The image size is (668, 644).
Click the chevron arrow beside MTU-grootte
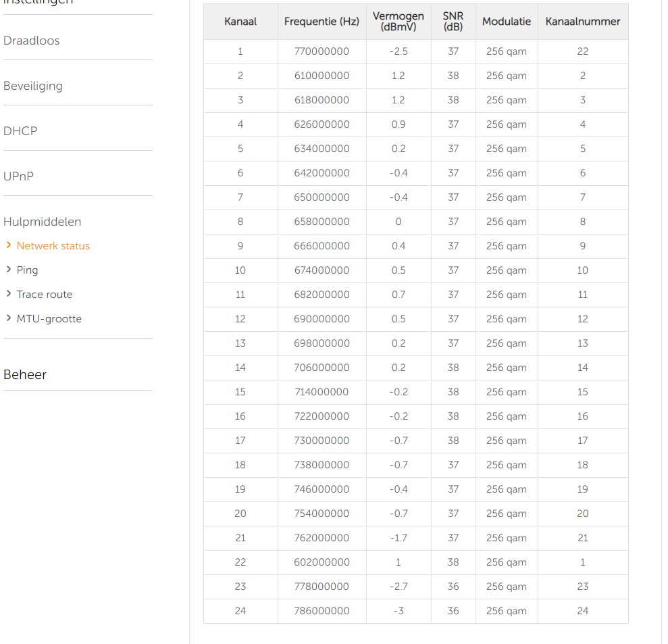[9, 318]
